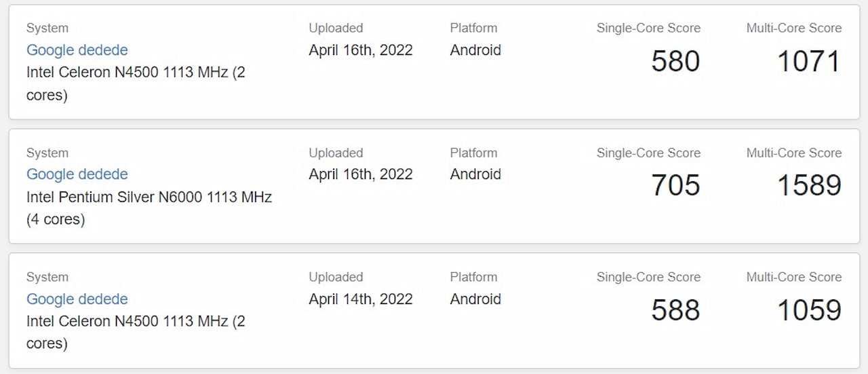
Task: Click the multi-core score 1071
Action: point(809,61)
